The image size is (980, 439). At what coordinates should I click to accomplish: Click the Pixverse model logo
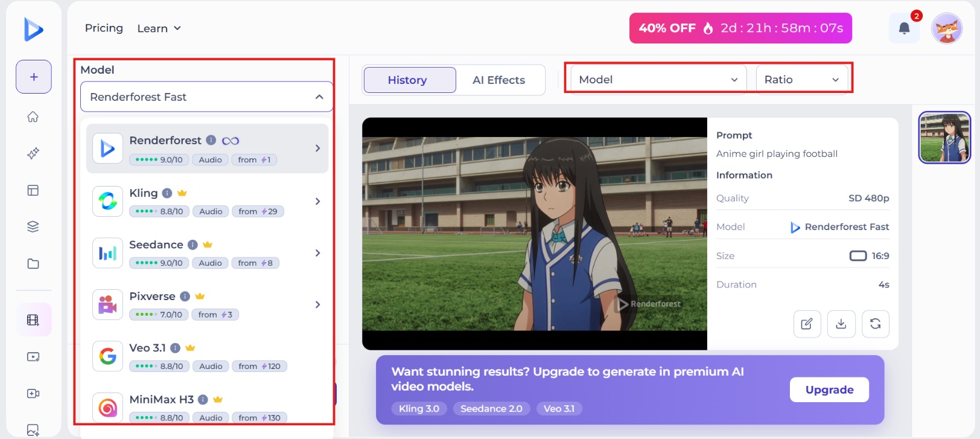click(107, 304)
